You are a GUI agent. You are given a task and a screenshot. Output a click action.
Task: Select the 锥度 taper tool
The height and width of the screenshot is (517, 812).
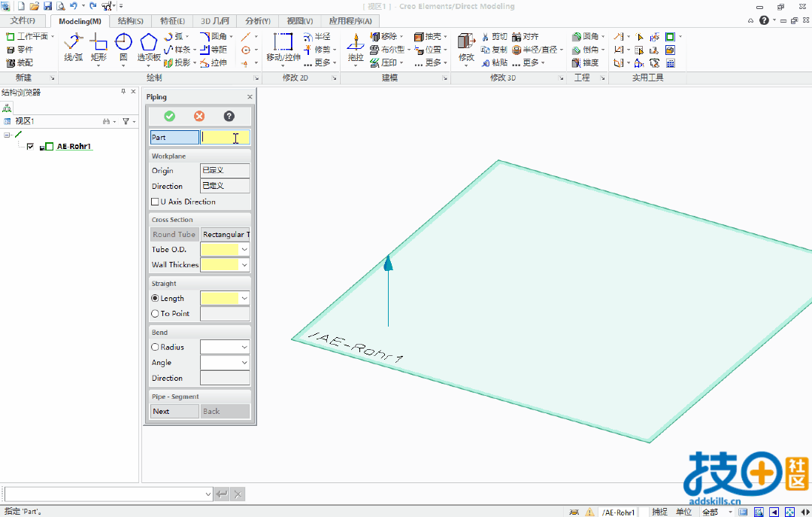pos(586,62)
